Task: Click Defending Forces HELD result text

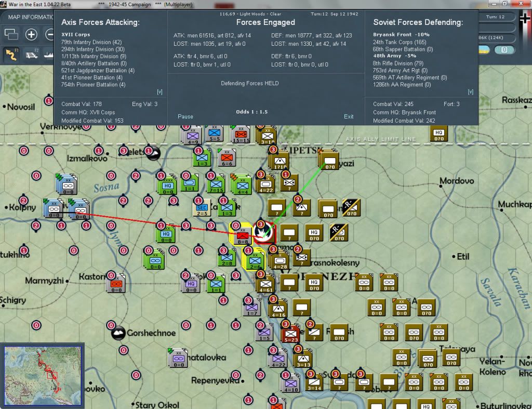Action: (250, 83)
